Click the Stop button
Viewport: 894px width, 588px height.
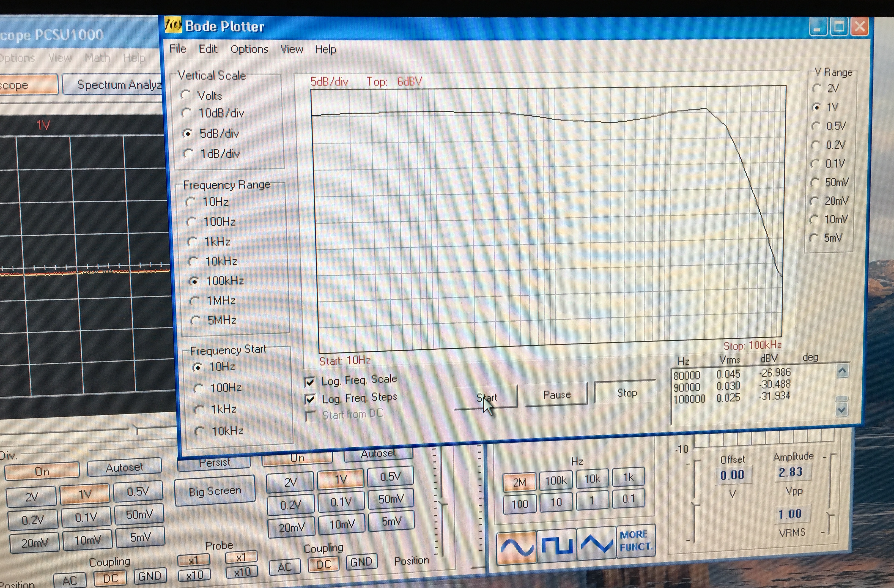coord(627,393)
